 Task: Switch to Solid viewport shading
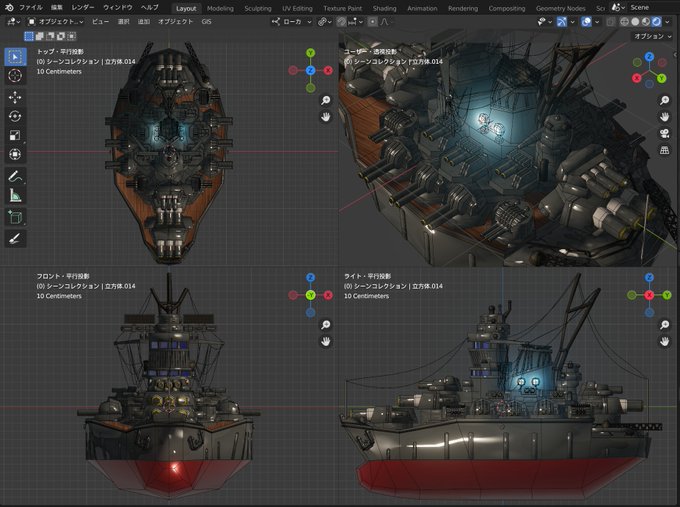point(635,22)
